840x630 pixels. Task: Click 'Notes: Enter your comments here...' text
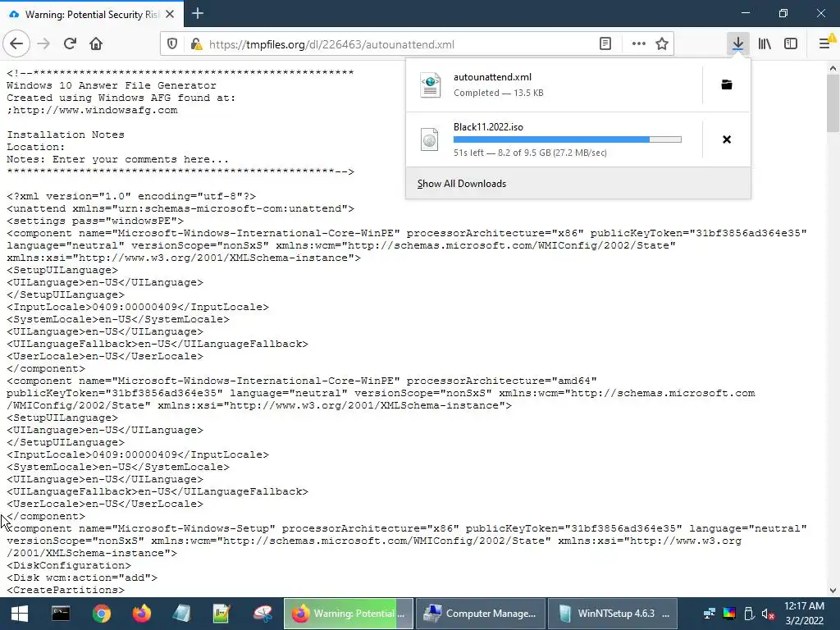tap(118, 160)
